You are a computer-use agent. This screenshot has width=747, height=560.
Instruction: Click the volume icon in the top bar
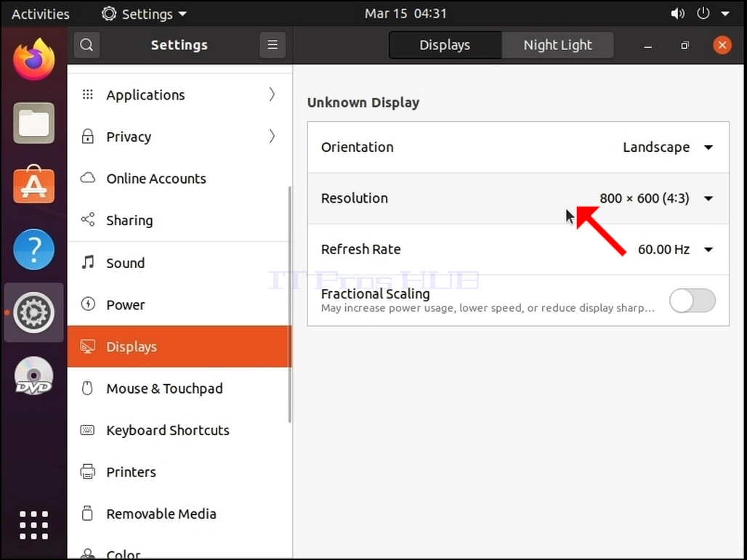coord(677,14)
